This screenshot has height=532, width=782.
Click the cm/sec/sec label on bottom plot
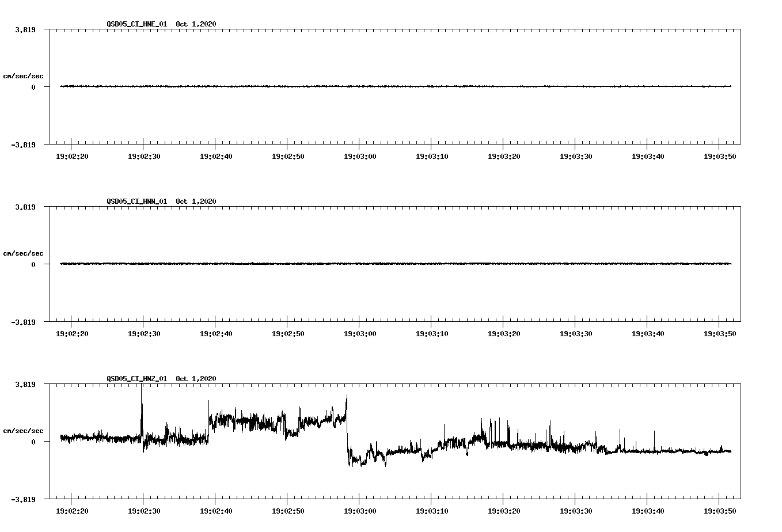(24, 430)
